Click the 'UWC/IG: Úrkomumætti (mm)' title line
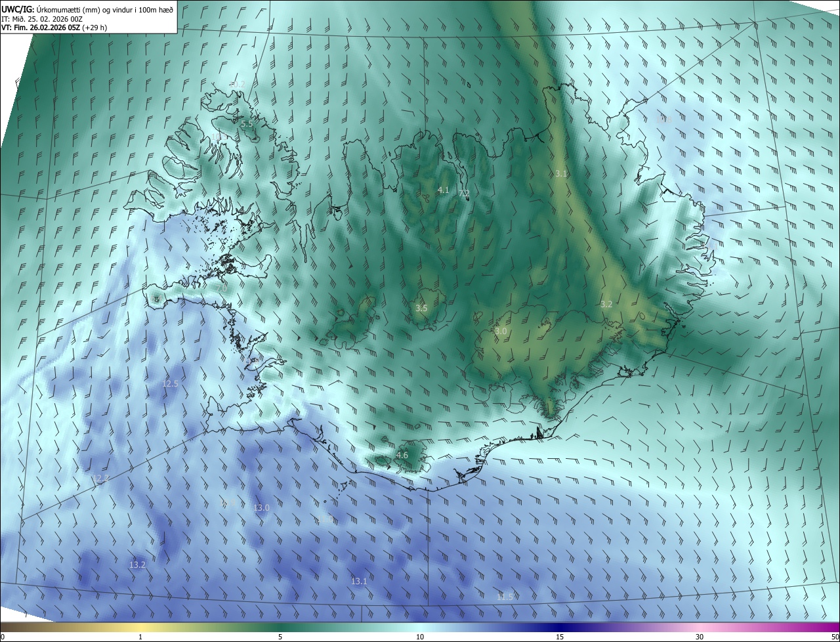The image size is (840, 642). [87, 9]
